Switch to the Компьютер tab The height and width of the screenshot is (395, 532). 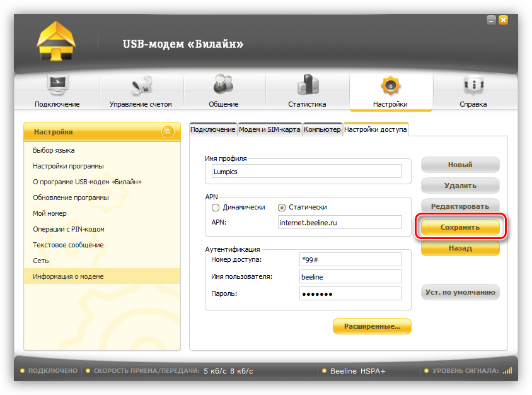coord(322,129)
